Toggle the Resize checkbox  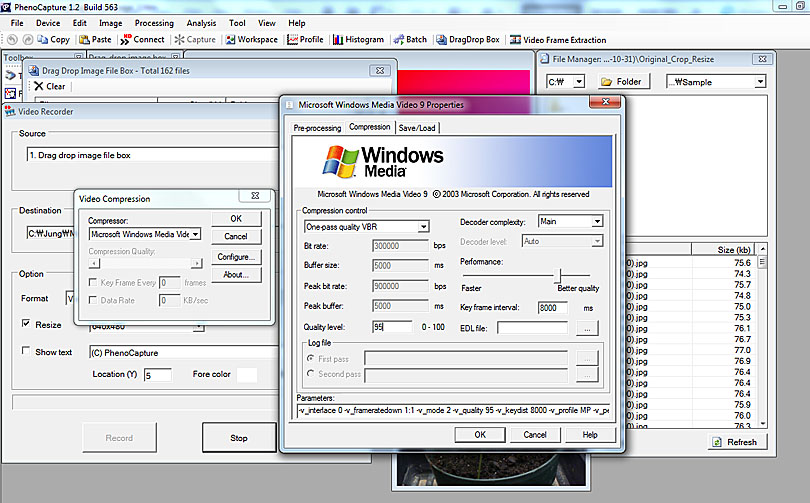click(27, 324)
